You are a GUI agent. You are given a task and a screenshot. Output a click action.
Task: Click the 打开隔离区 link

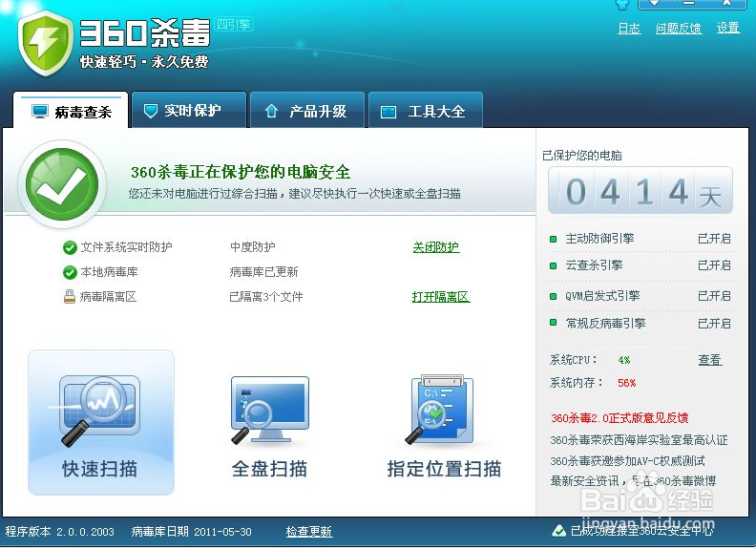tap(441, 296)
